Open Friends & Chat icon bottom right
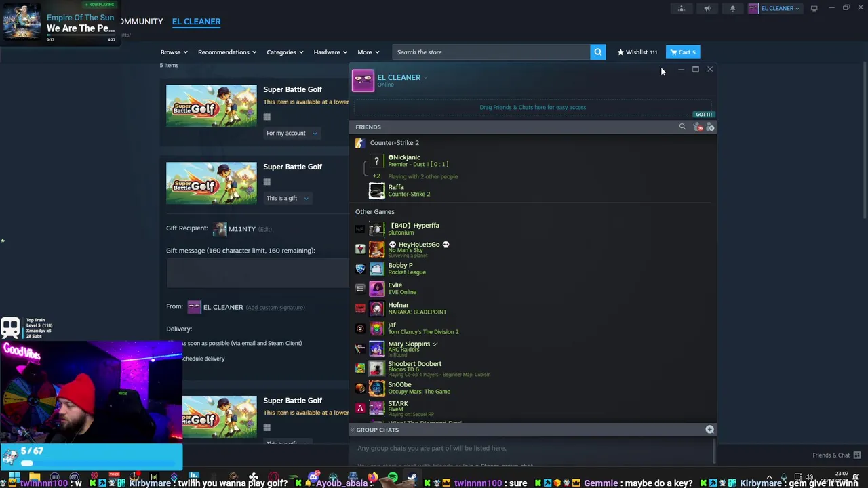Viewport: 868px width, 488px height. (857, 455)
